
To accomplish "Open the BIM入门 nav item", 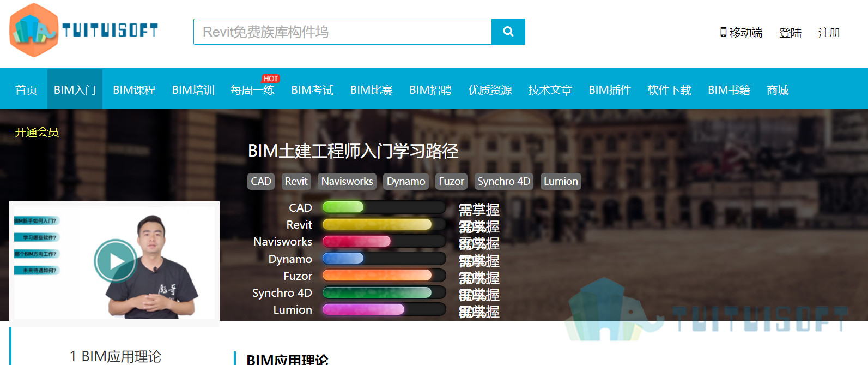I will coord(75,89).
